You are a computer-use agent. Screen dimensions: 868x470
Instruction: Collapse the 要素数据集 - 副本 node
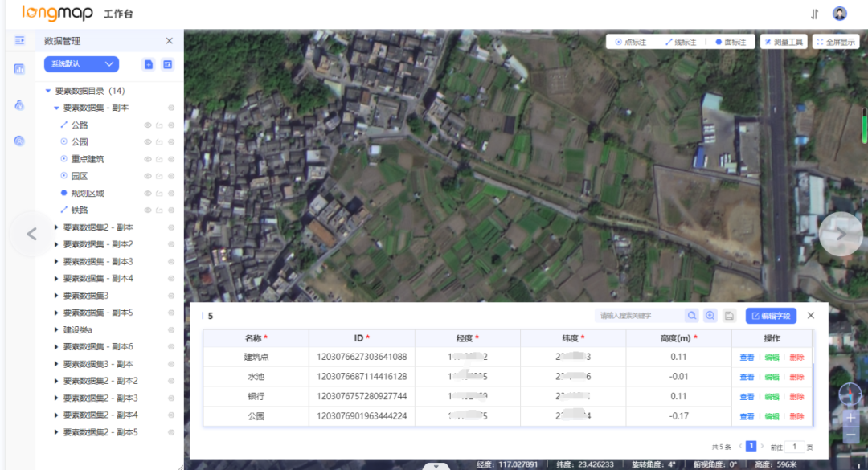click(x=56, y=108)
